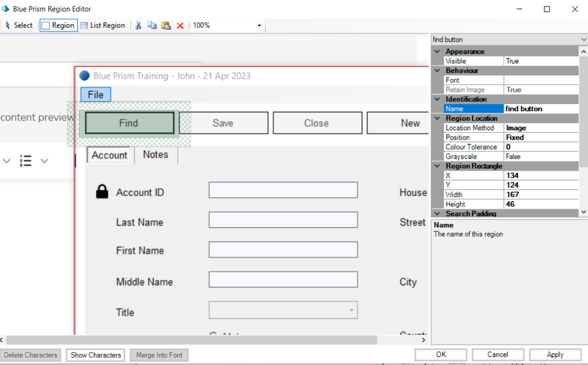Click the Cut scissors icon
Image resolution: width=588 pixels, height=365 pixels.
tap(138, 25)
